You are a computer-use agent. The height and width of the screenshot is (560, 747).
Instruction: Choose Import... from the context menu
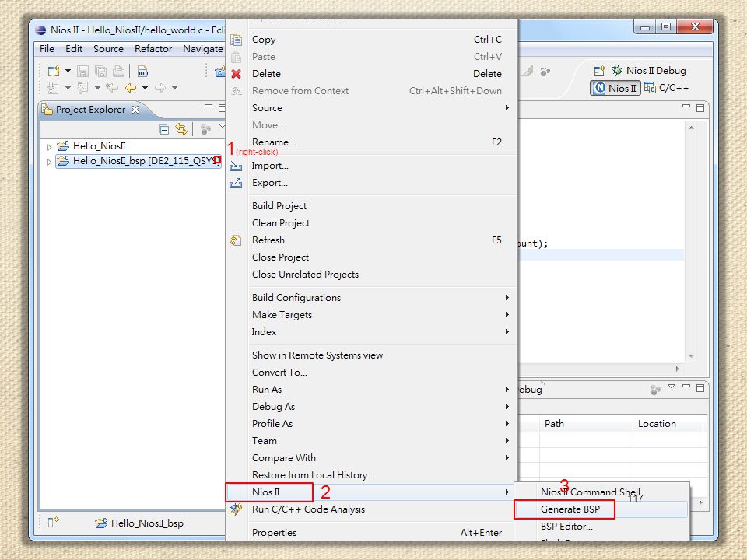372,166
